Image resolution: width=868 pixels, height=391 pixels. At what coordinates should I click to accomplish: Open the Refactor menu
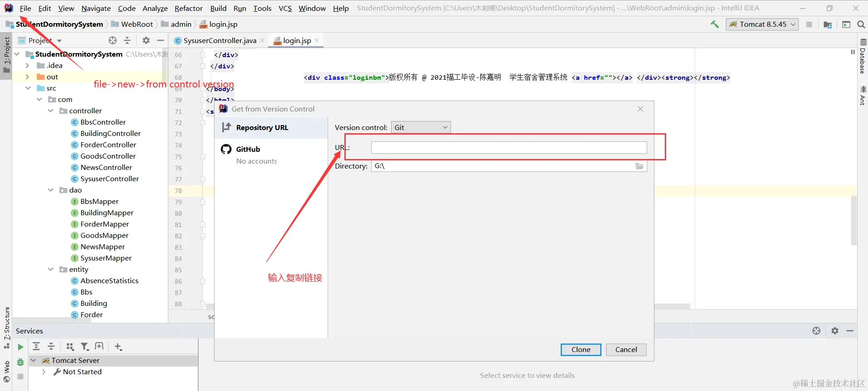188,8
